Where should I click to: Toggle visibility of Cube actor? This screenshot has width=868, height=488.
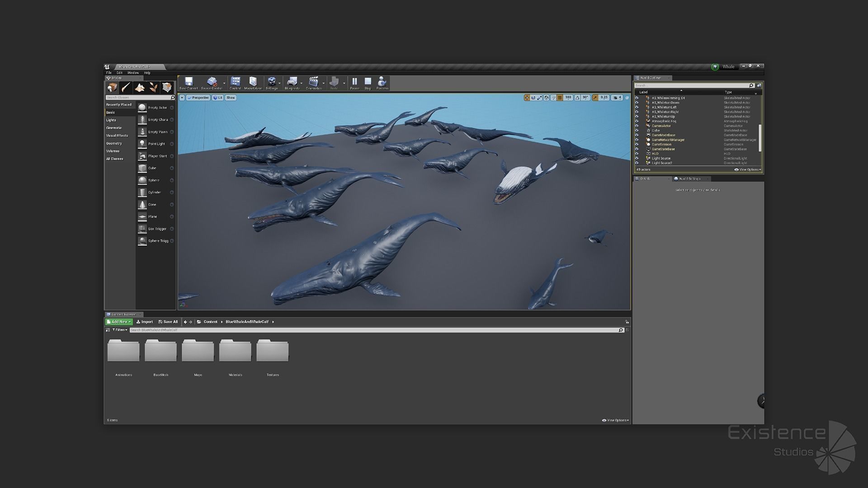point(637,131)
